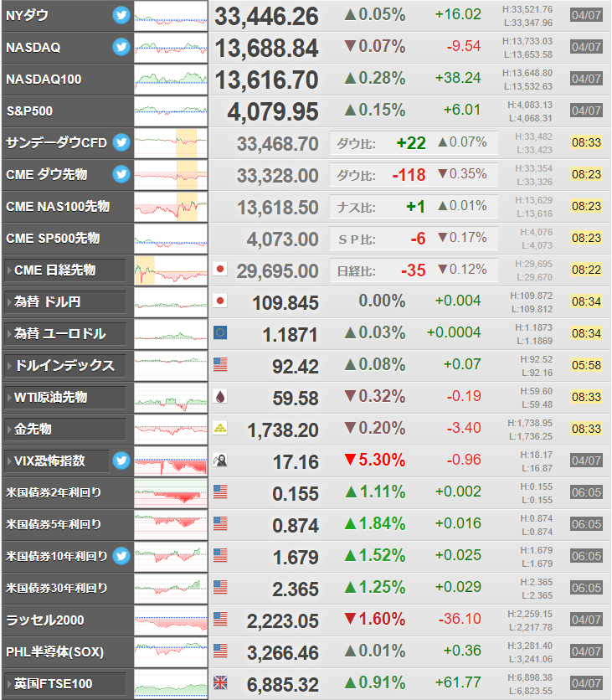Open the NYダウ mini chart
The width and height of the screenshot is (612, 700).
171,16
